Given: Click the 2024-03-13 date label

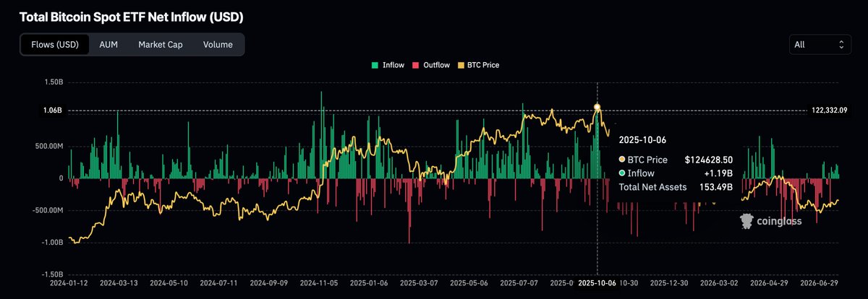Looking at the screenshot, I should click(x=120, y=284).
